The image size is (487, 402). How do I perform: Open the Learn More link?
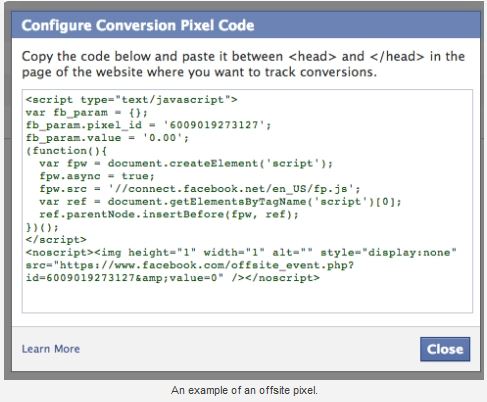click(51, 349)
